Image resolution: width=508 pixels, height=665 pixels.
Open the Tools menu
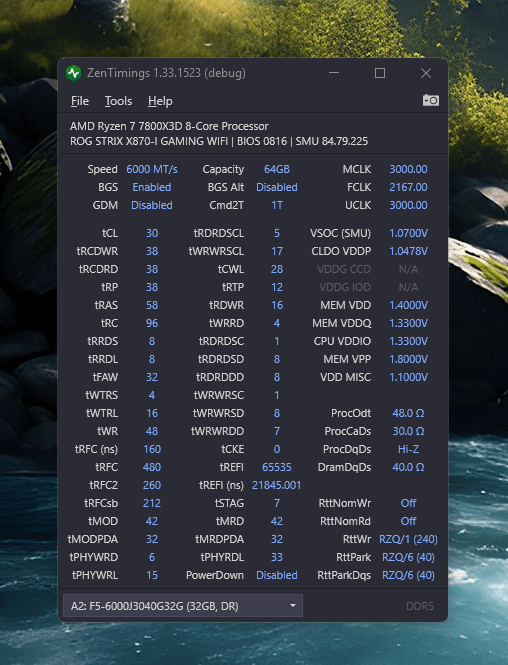pos(118,101)
